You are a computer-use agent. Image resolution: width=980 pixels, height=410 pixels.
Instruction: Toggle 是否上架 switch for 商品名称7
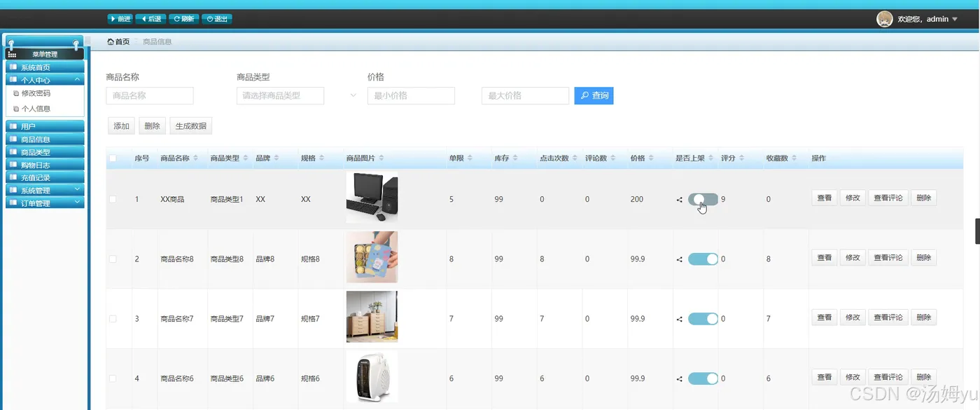(x=703, y=318)
